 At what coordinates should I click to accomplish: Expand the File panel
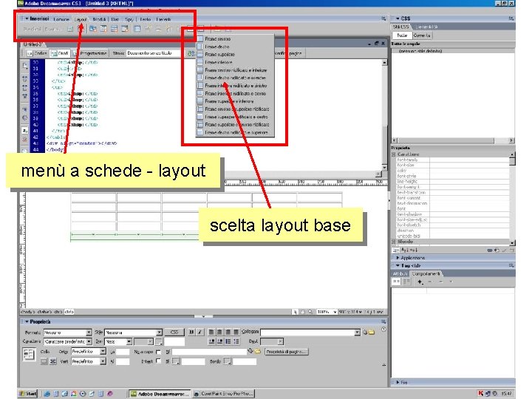[398, 383]
